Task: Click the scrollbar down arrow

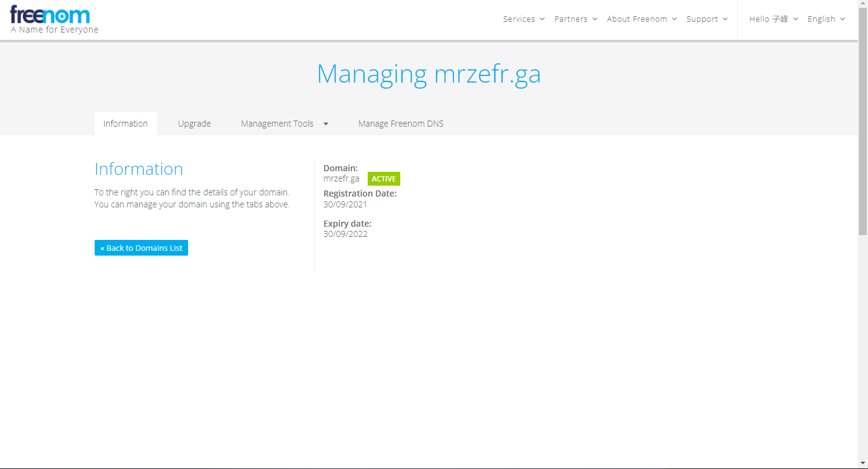Action: [x=863, y=465]
